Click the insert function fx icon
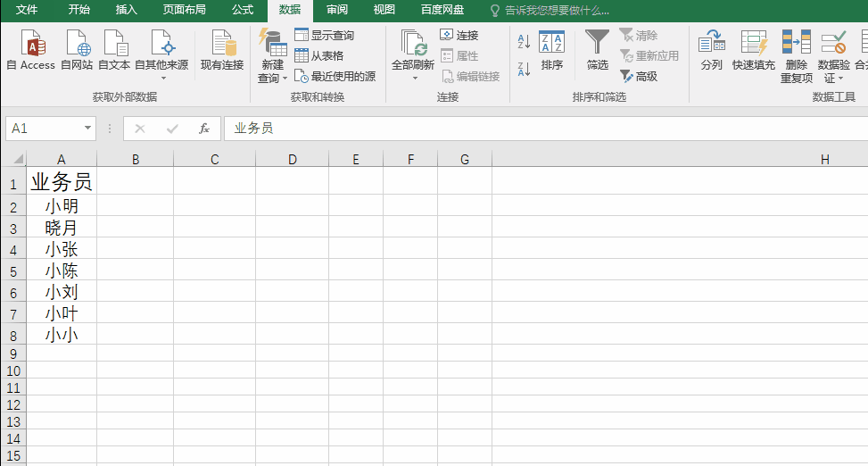This screenshot has height=466, width=868. [204, 129]
